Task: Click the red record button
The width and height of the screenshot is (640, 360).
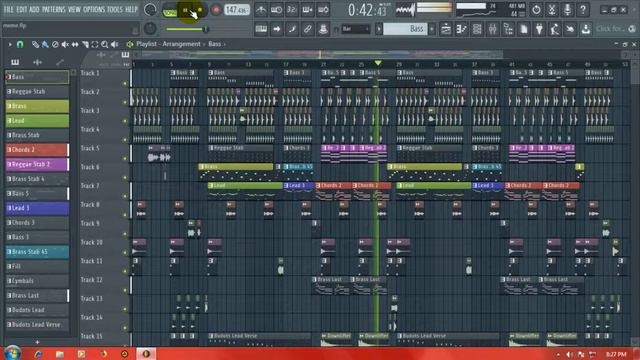Action: click(x=216, y=10)
